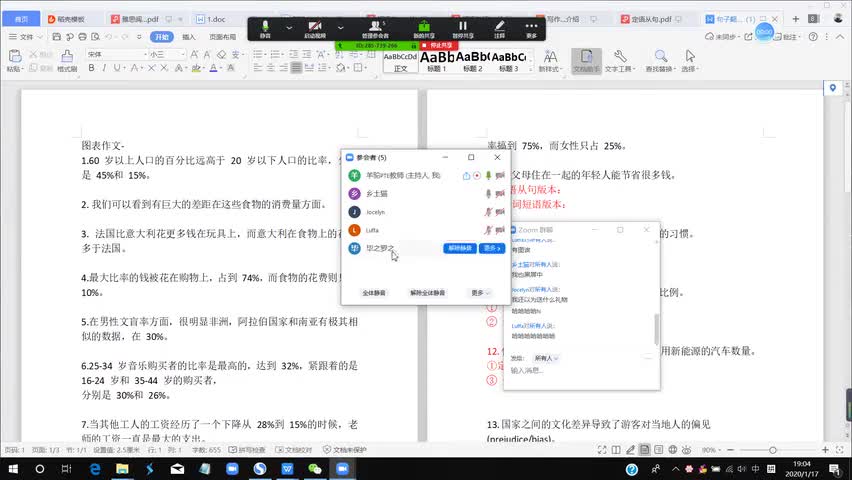
Task: Click the Zoom chat window scrollbar
Action: point(656,329)
